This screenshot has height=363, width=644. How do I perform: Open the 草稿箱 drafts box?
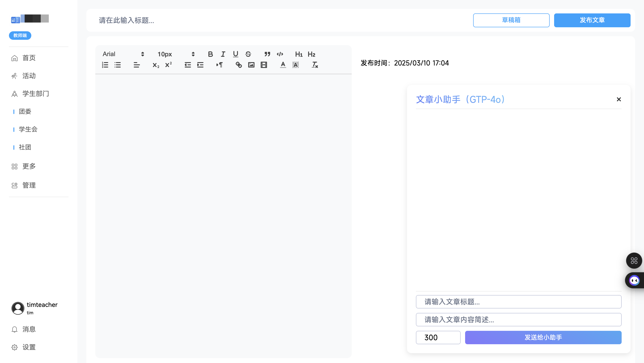click(x=511, y=20)
